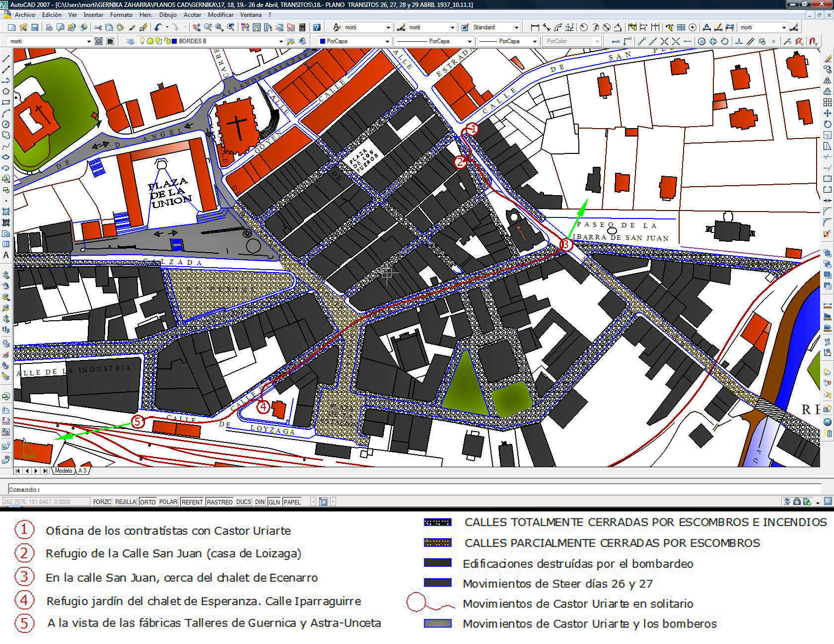This screenshot has height=644, width=834.
Task: Select the Pan realtime hand tool
Action: pyautogui.click(x=197, y=27)
